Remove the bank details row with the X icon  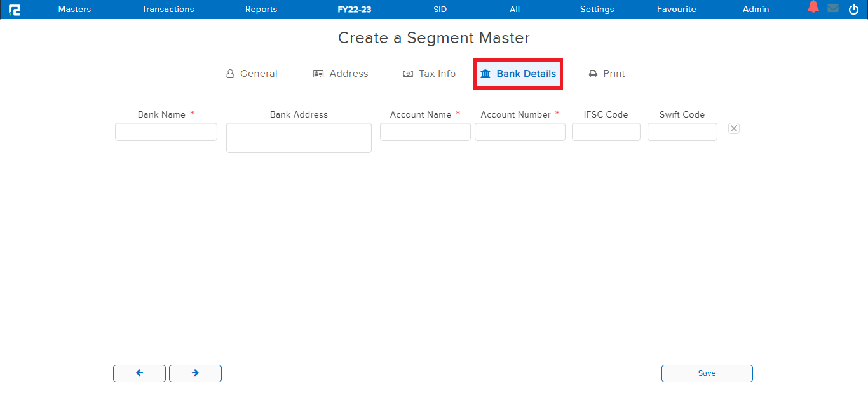(x=734, y=128)
